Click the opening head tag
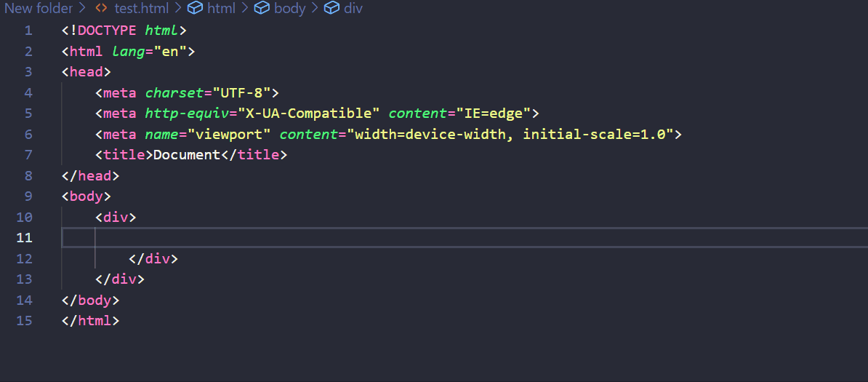Screen dimensions: 868x382 tap(87, 72)
